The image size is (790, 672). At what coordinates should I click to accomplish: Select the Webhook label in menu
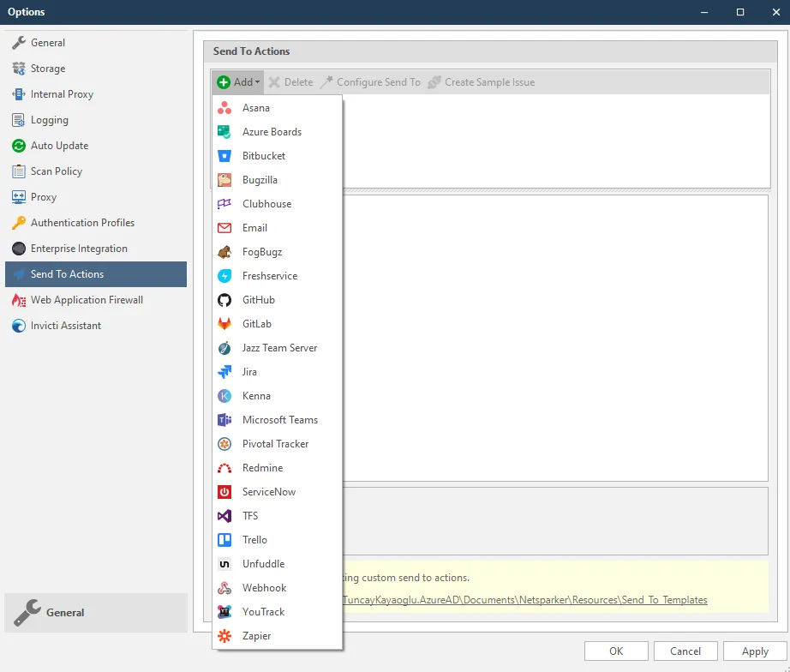click(264, 588)
